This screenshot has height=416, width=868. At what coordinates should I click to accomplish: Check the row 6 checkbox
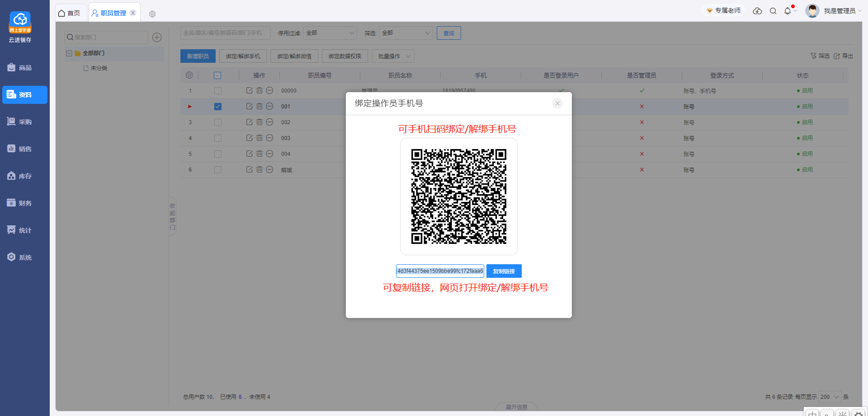pos(218,170)
